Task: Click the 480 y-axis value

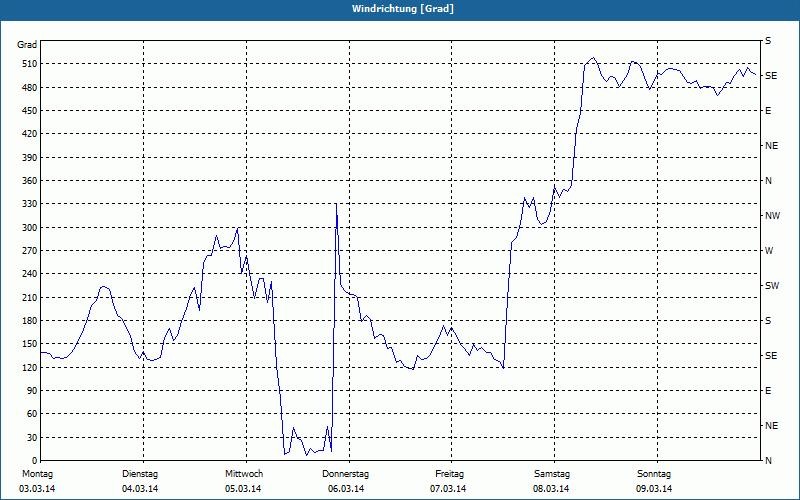Action: [30, 88]
